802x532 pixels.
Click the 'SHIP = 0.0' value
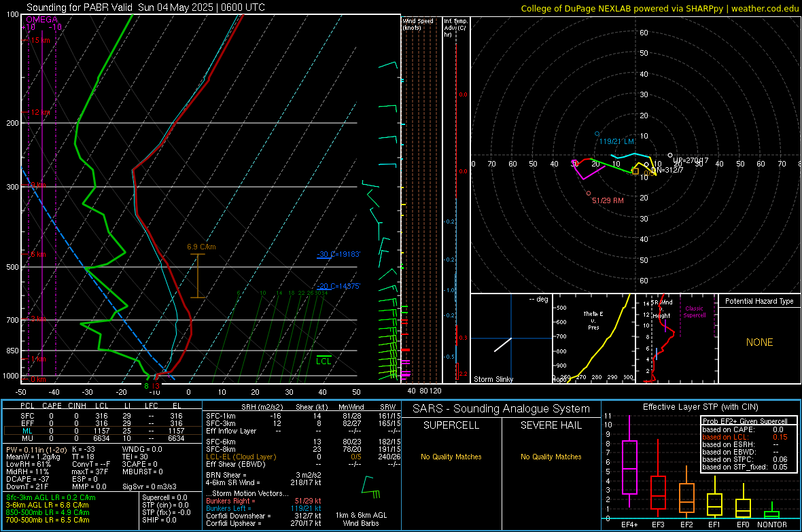pyautogui.click(x=159, y=520)
